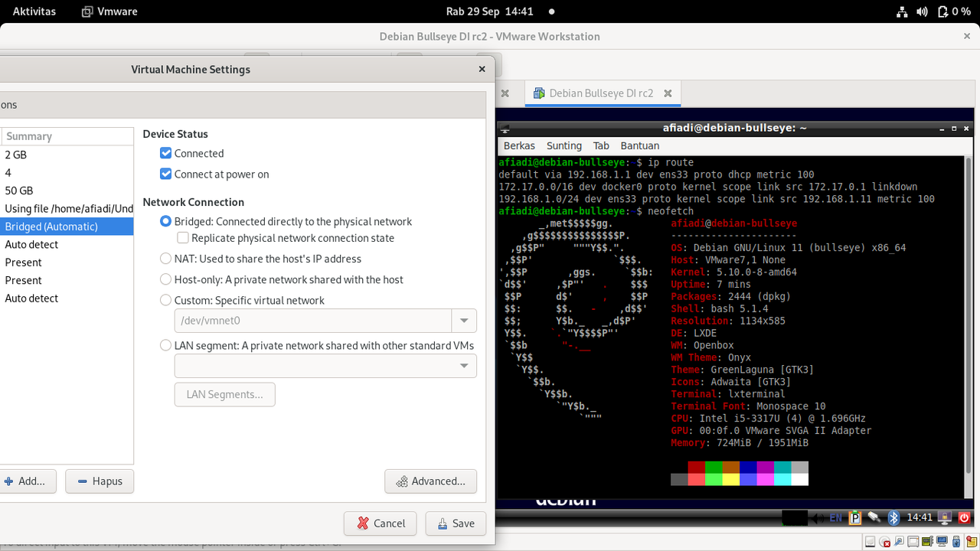Click the network icon in the GNOME top bar
Image resolution: width=980 pixels, height=551 pixels.
pyautogui.click(x=902, y=11)
